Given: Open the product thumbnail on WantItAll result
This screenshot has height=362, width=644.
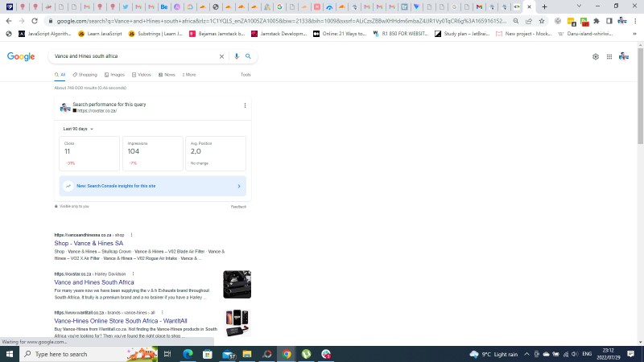Looking at the screenshot, I should tap(237, 323).
